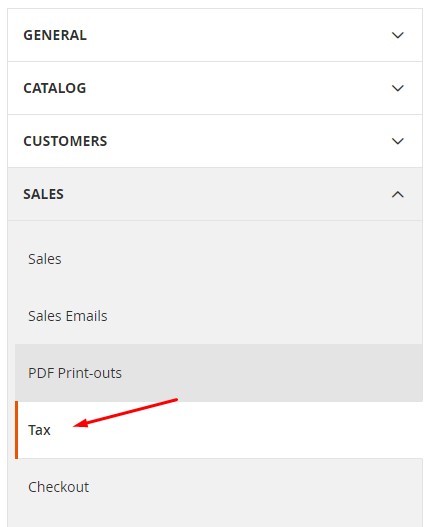The width and height of the screenshot is (431, 527).
Task: Open the Sales configuration item
Action: pos(45,259)
